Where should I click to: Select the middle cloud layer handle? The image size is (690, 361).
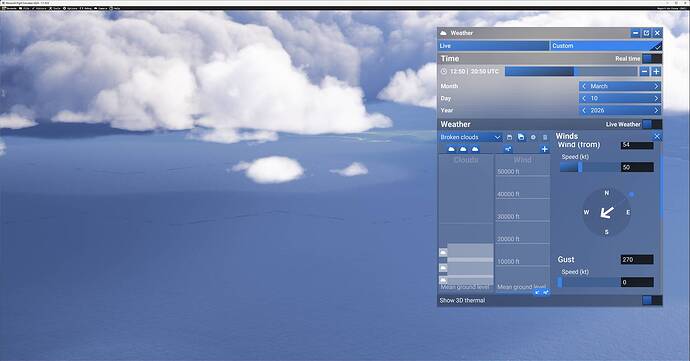click(x=443, y=268)
